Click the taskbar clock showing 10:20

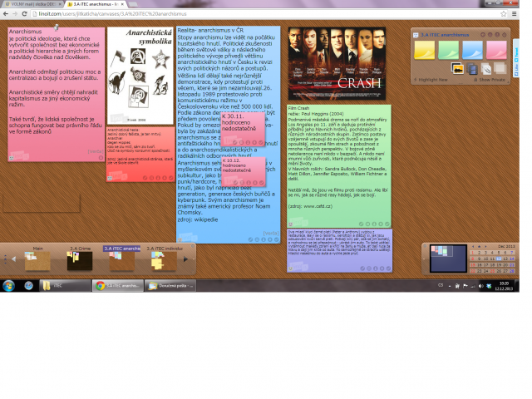504,286
